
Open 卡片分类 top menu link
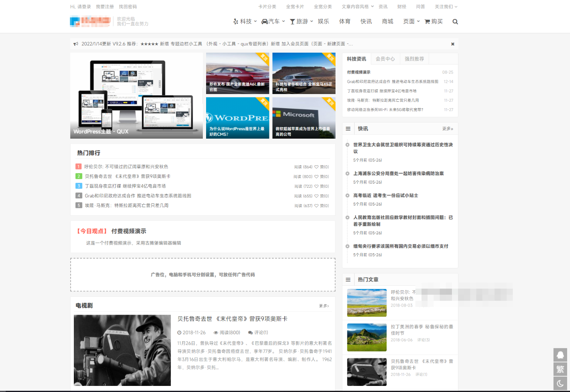coord(267,6)
